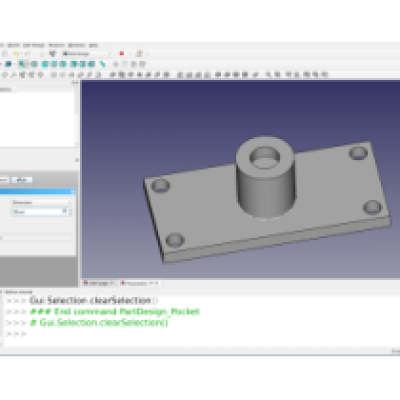Click the length value stepper arrows
The height and width of the screenshot is (400, 400).
(x=70, y=212)
